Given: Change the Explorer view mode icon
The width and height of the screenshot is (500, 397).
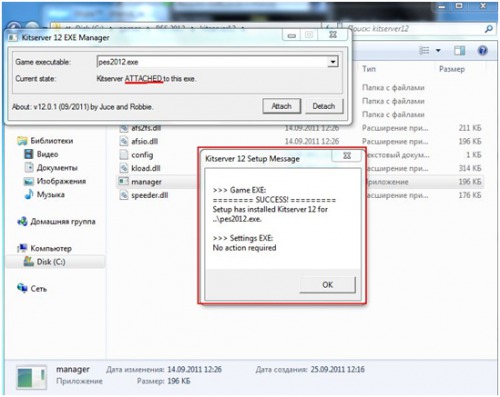Looking at the screenshot, I should (x=424, y=51).
